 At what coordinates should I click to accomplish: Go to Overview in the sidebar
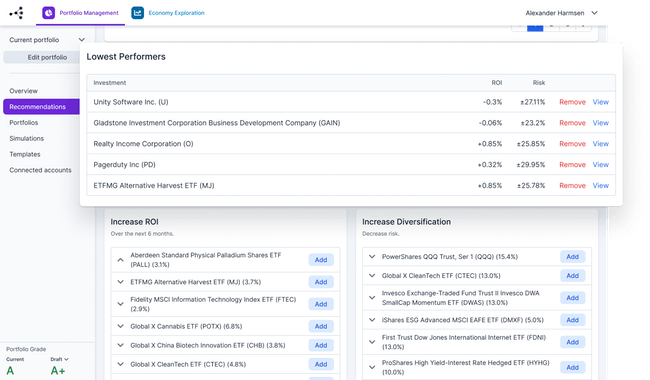pyautogui.click(x=24, y=91)
